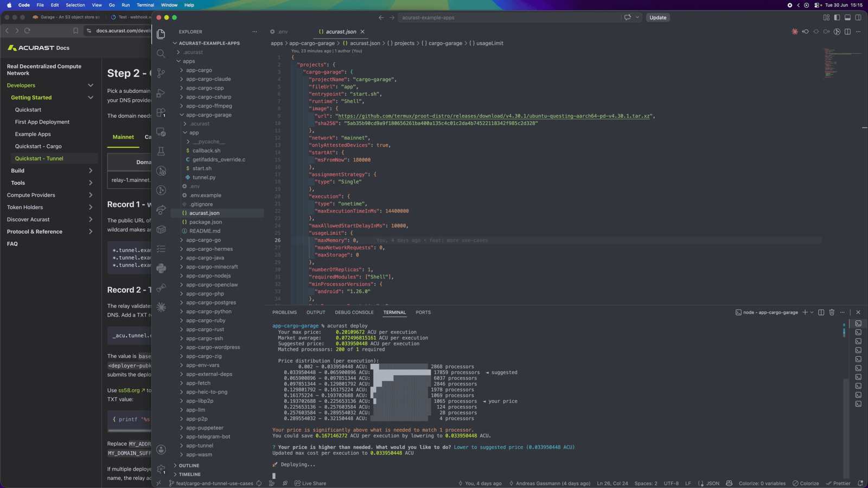Expand Compute Providers in docs sidebar
This screenshot has width=868, height=488.
pyautogui.click(x=91, y=195)
